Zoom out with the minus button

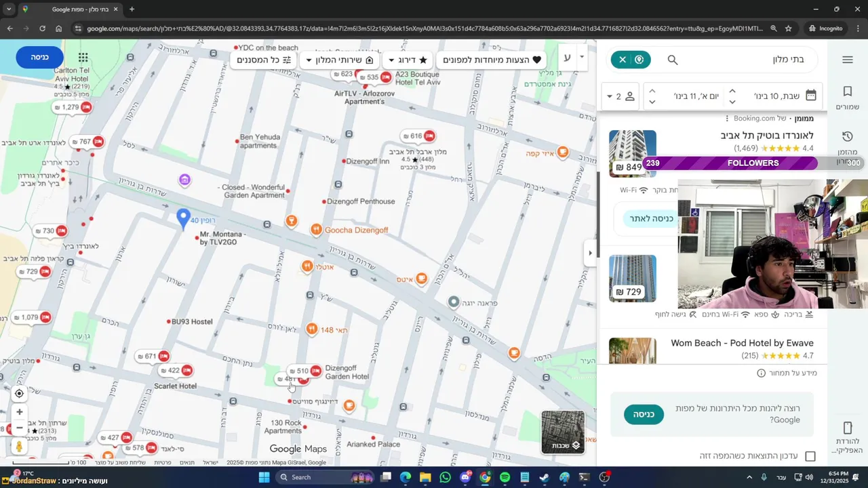tap(19, 428)
